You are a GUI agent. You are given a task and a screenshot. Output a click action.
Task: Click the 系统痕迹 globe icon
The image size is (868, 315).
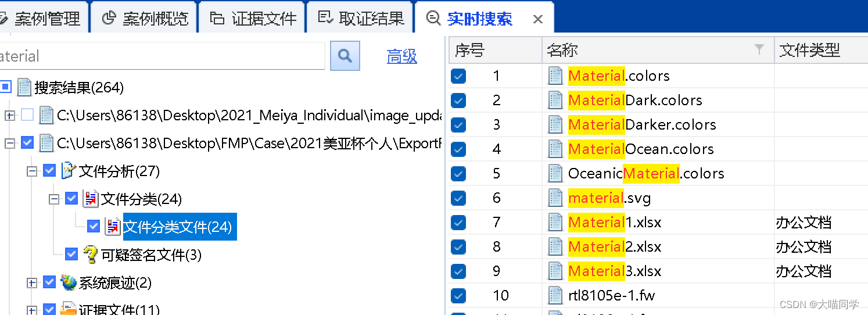click(69, 282)
